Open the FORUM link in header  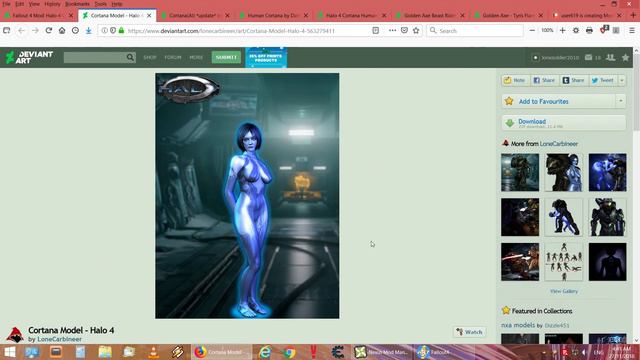tap(173, 58)
